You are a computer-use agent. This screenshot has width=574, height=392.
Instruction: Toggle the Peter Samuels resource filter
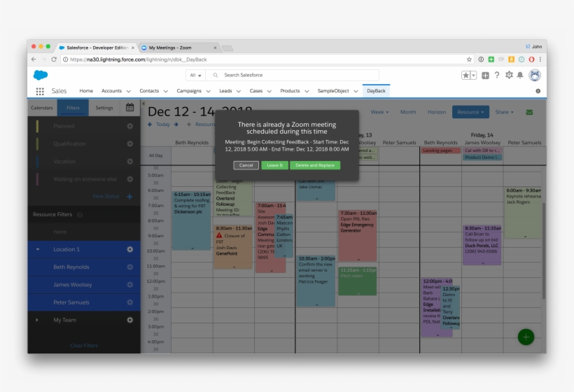[x=84, y=302]
